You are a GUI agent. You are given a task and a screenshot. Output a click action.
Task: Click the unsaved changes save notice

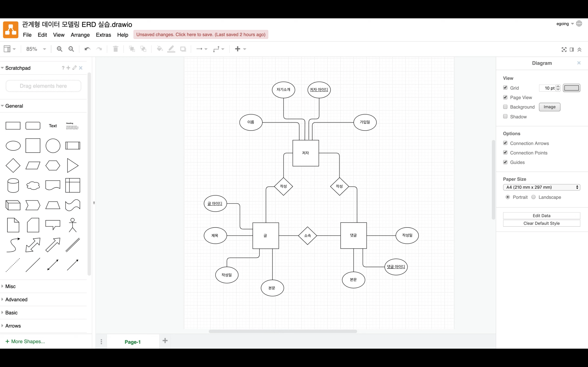pos(201,34)
